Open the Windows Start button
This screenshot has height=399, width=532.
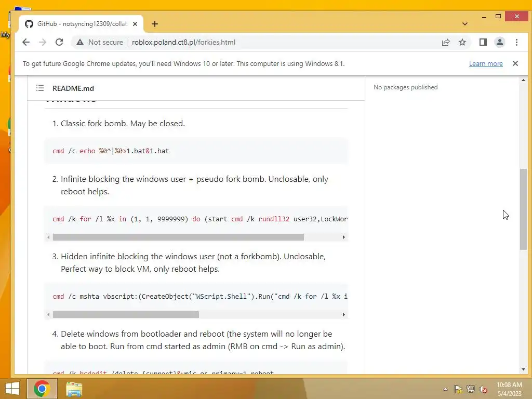(x=12, y=389)
